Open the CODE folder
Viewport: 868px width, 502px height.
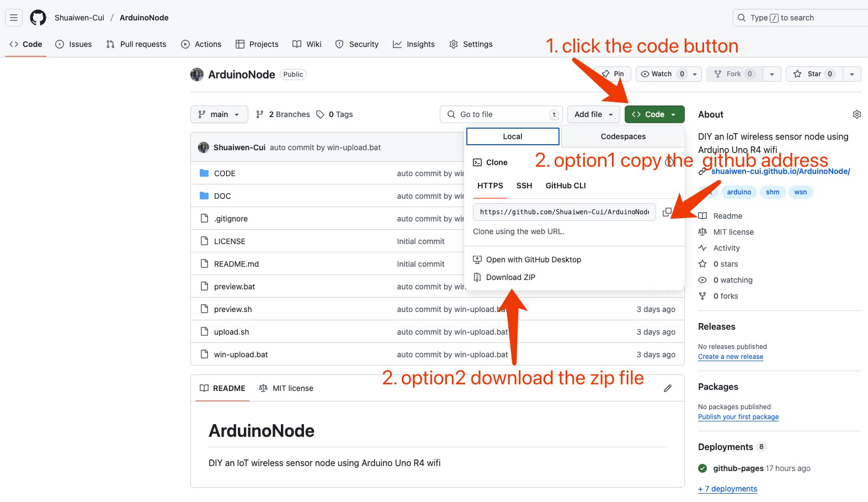pos(225,173)
